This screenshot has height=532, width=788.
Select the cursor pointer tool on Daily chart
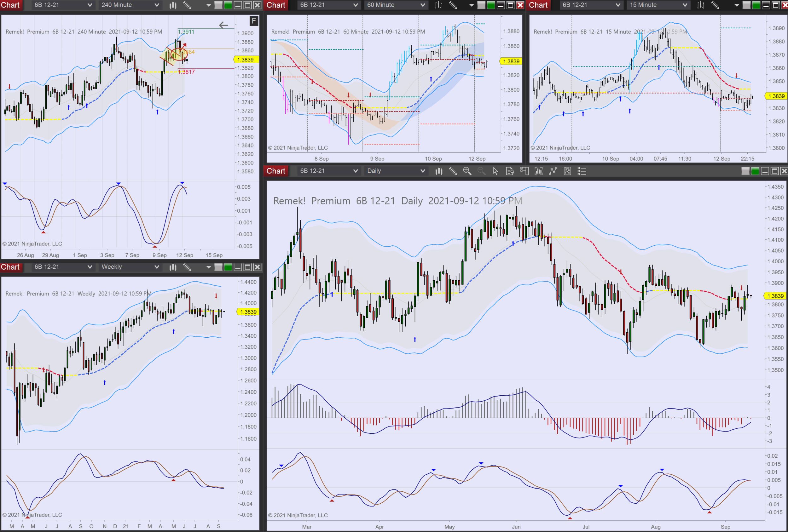[495, 171]
